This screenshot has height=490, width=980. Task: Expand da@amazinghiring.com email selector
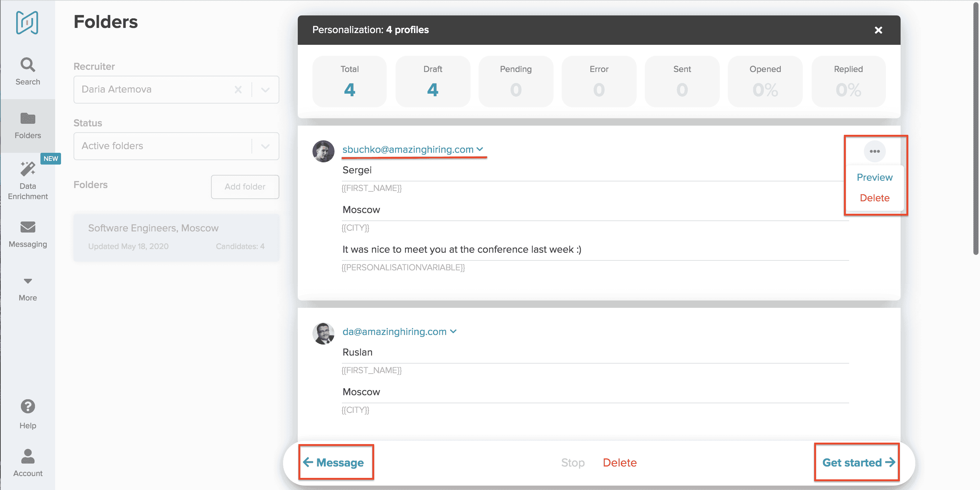pos(453,331)
